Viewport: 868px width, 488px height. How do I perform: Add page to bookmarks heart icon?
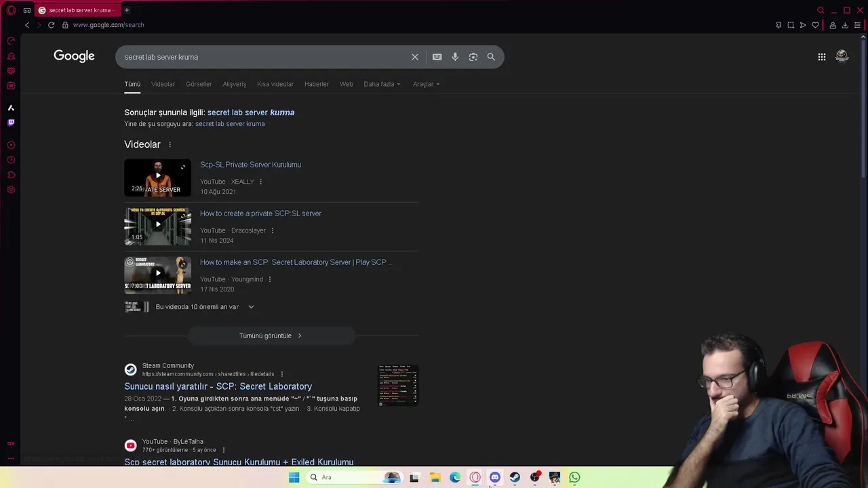click(x=815, y=25)
